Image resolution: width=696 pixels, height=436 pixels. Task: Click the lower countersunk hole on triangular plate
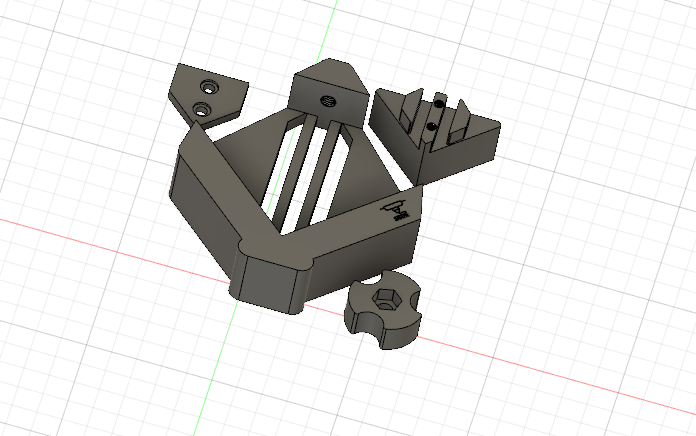coord(202,109)
